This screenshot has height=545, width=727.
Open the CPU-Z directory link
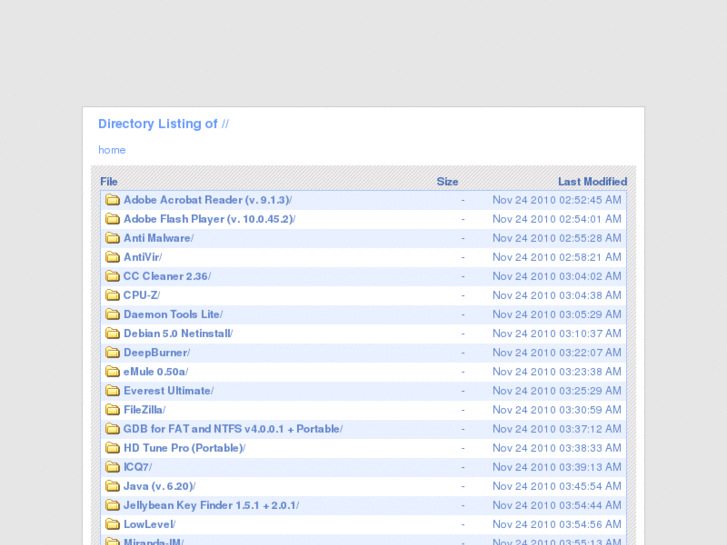[141, 295]
